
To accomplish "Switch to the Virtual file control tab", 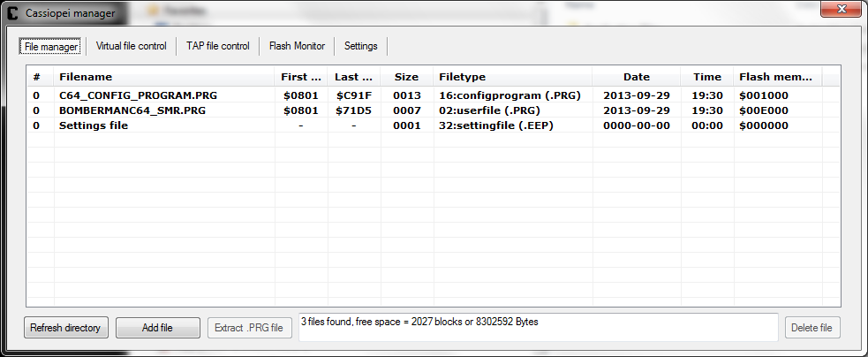I will (x=131, y=46).
